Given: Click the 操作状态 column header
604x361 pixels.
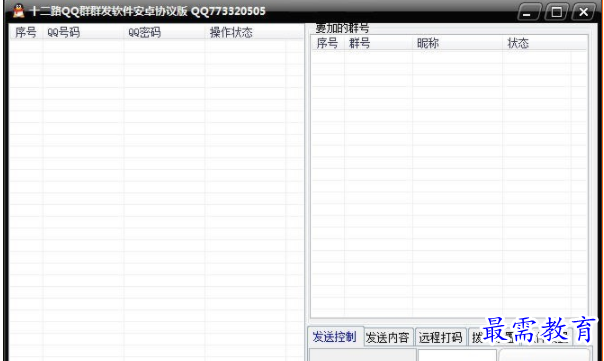Looking at the screenshot, I should (x=245, y=32).
